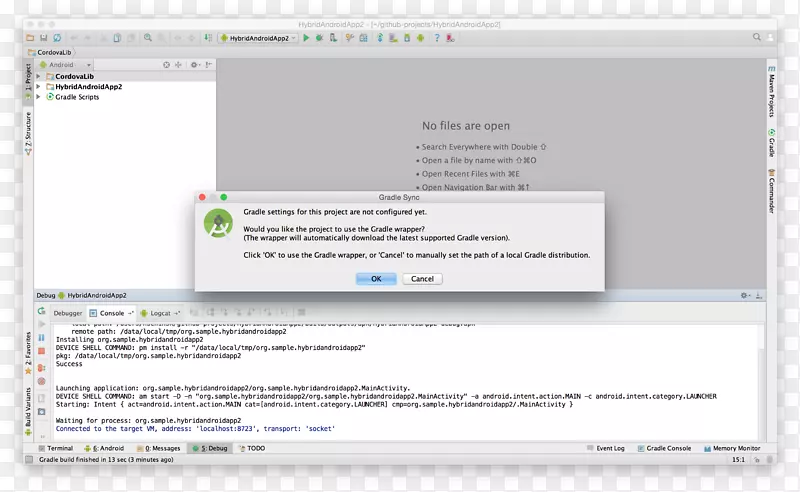This screenshot has height=492, width=800.
Task: Toggle the Build Variants side tab
Action: tap(28, 411)
